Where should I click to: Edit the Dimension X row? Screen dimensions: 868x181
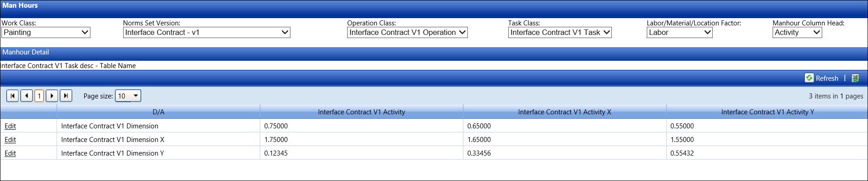[x=10, y=140]
